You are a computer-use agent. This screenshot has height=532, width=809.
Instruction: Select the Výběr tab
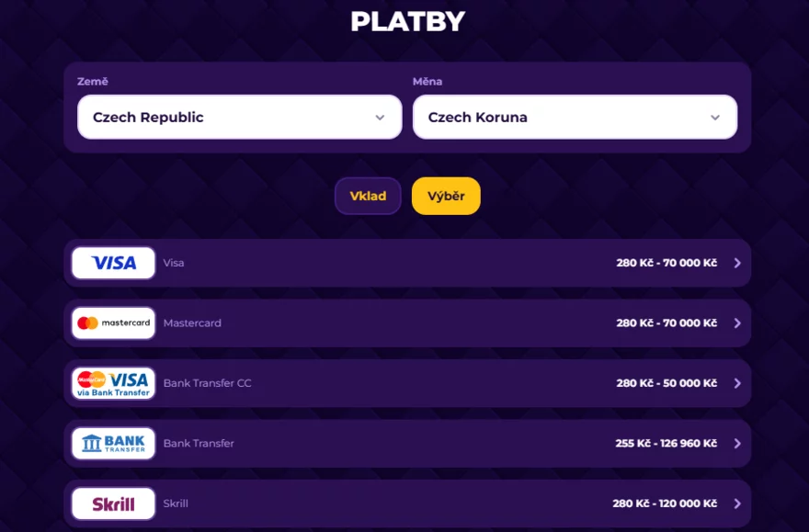446,196
